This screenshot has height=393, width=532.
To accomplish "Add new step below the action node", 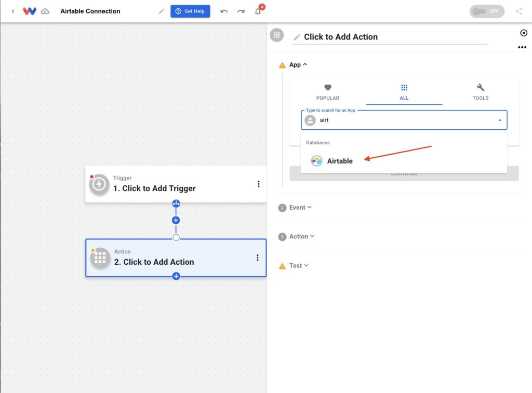I will [x=176, y=276].
